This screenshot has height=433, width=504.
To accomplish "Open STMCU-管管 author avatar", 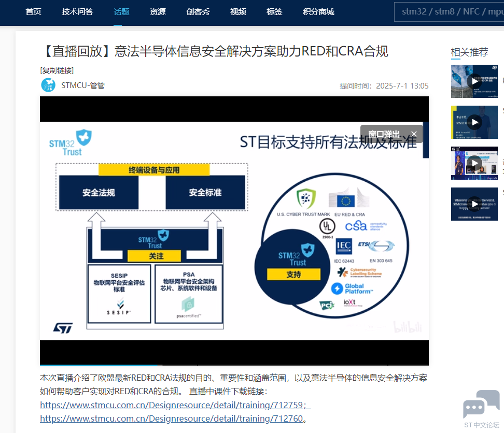I will [x=48, y=85].
